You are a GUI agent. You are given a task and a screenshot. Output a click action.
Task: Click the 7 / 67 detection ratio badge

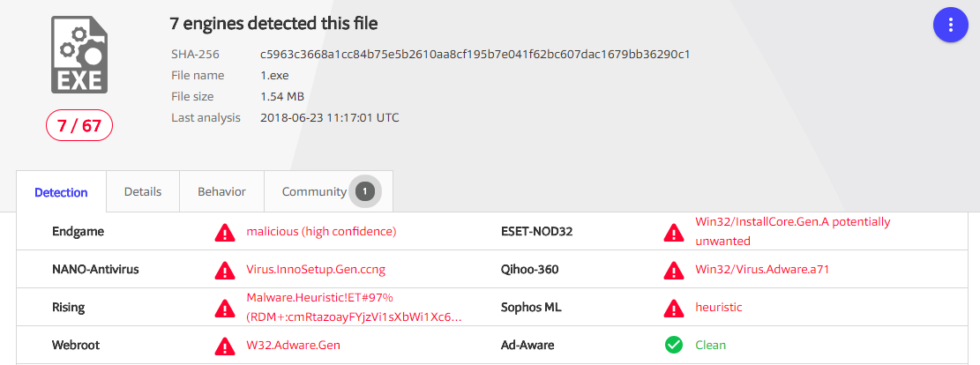(x=79, y=125)
